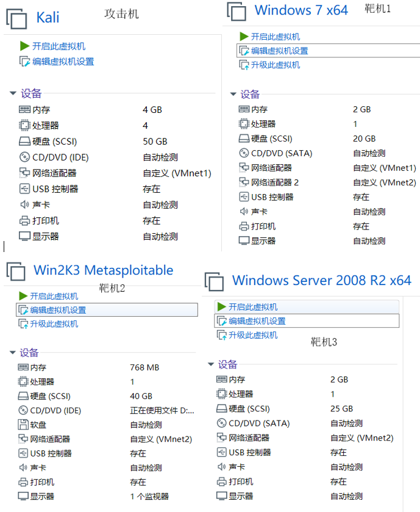Click the Kali VM title text
The width and height of the screenshot is (420, 512).
[x=48, y=18]
